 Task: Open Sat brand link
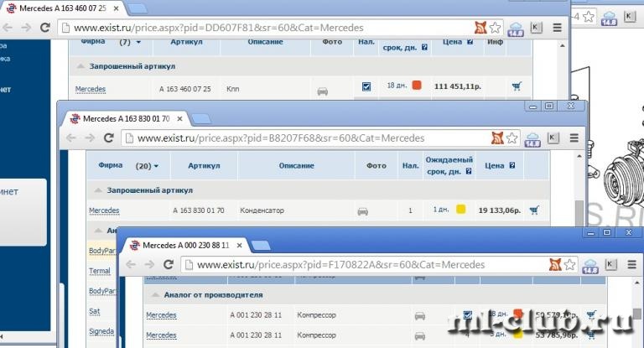pos(95,311)
